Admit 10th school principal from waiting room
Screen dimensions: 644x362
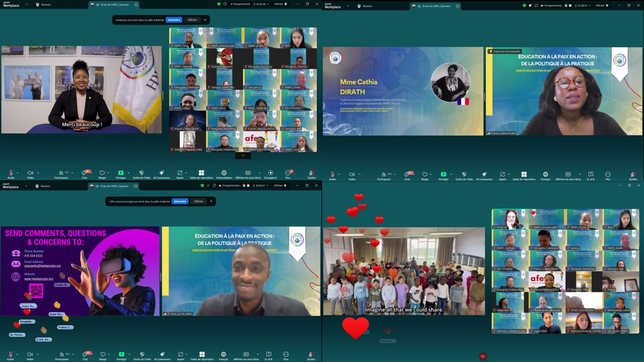coord(180,201)
